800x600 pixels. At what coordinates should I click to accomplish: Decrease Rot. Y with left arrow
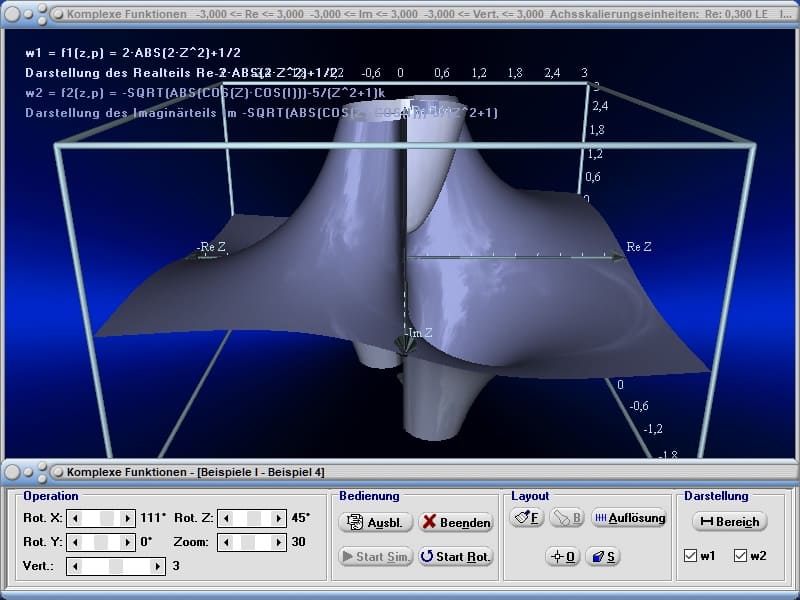[73, 542]
